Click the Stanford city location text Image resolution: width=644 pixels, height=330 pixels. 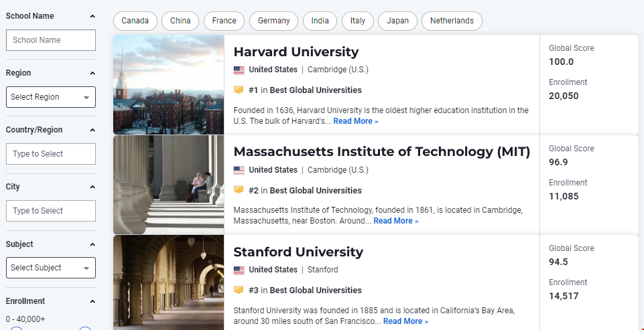[x=323, y=270]
